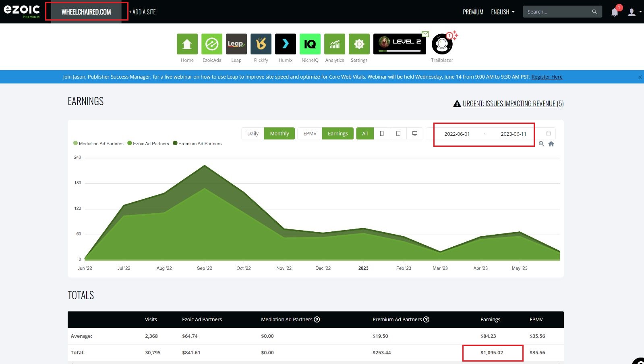Open the English language dropdown
Screen dimensions: 644x364
tap(503, 12)
